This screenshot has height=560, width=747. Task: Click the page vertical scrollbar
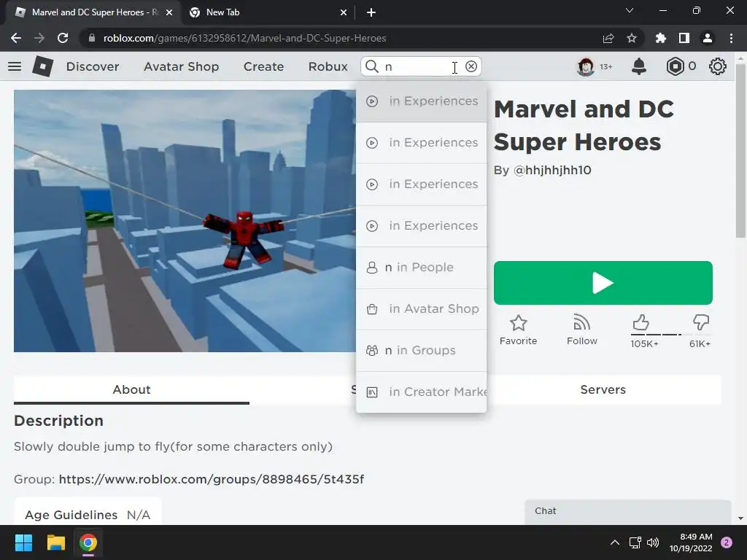pos(740,152)
